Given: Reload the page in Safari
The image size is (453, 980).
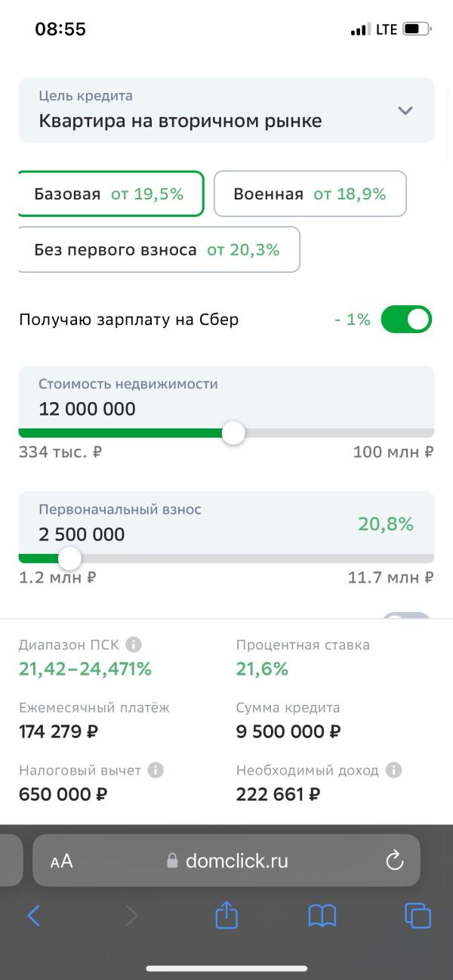Looking at the screenshot, I should [394, 860].
